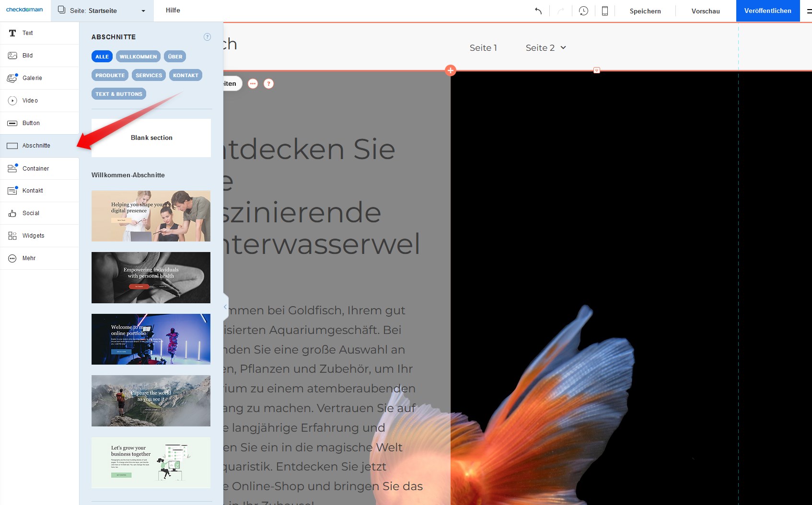
Task: Switch to mobile device view
Action: pyautogui.click(x=605, y=11)
